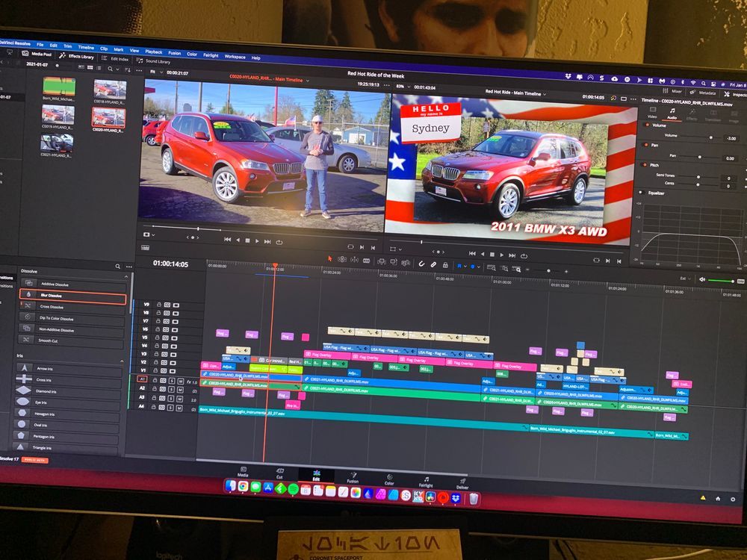Select the Cross Dissolve transition
Screen dimensions: 747x560
(x=73, y=307)
